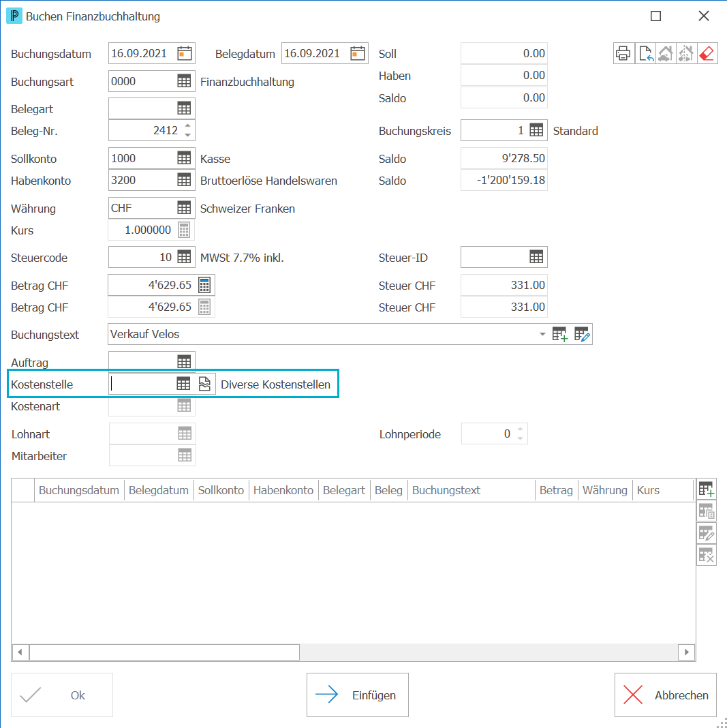Open the Kostenstelle split allocation icon
Screen dimensions: 727x728
click(x=204, y=384)
